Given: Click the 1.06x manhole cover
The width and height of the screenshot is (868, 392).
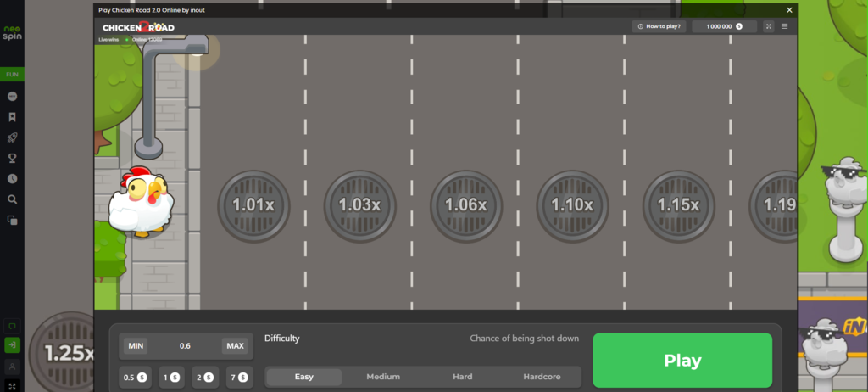Looking at the screenshot, I should click(466, 205).
